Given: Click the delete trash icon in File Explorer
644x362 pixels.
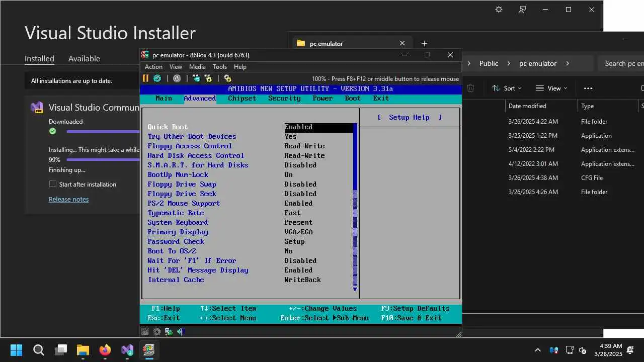Looking at the screenshot, I should tap(470, 88).
